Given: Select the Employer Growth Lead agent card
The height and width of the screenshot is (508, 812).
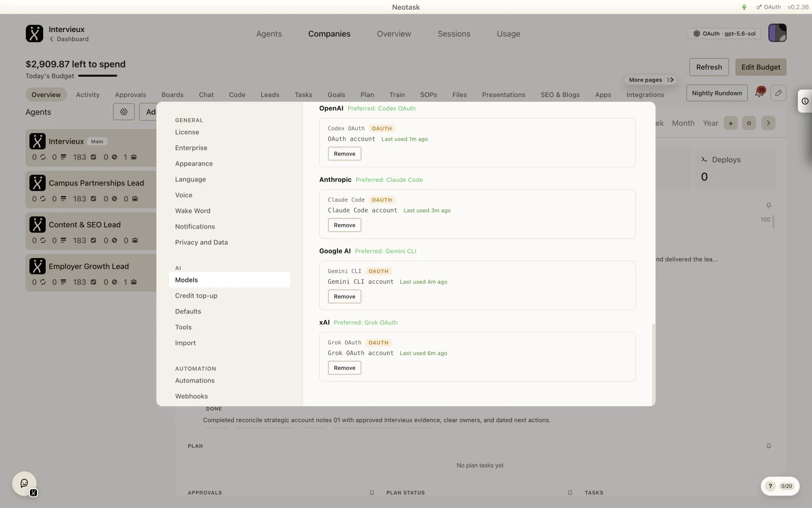Looking at the screenshot, I should 91,273.
